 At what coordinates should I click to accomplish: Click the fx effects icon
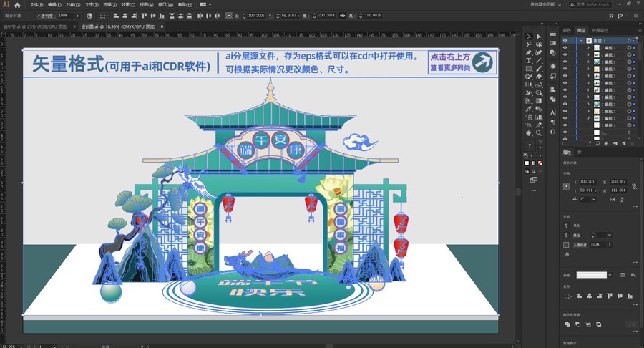567,254
